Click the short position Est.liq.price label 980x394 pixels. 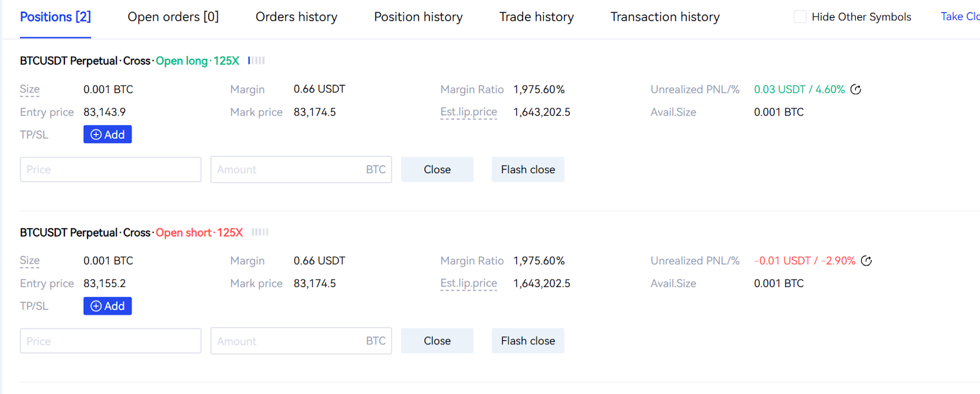click(469, 283)
